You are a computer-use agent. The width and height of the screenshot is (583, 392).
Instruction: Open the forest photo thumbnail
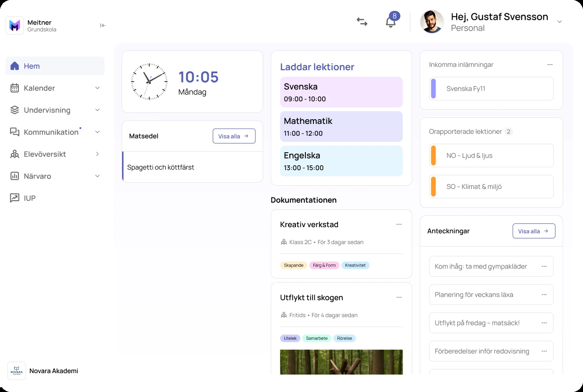(341, 362)
